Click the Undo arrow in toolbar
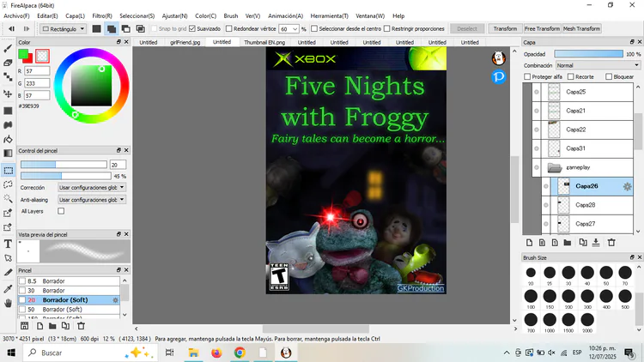Screen dimensions: 644x362 coord(11,28)
